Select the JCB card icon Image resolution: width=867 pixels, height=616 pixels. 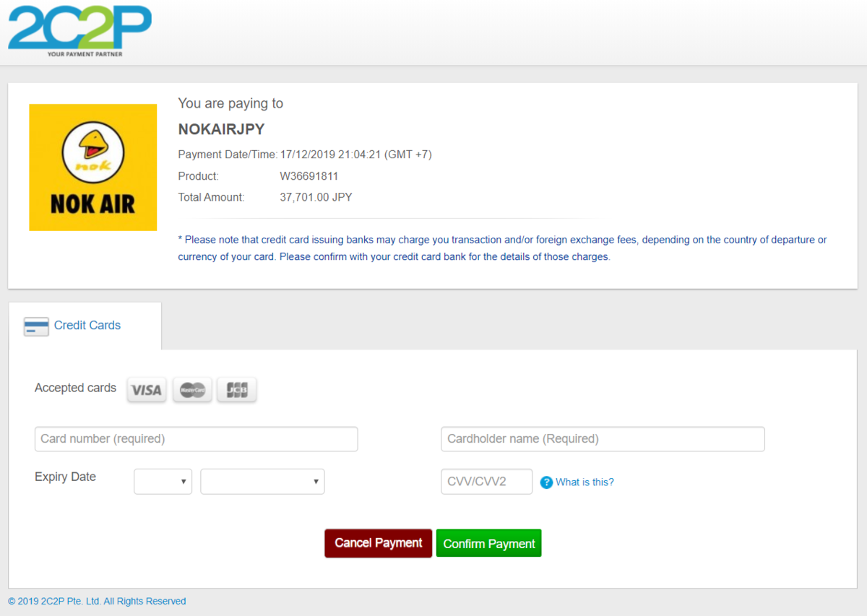[x=237, y=390]
